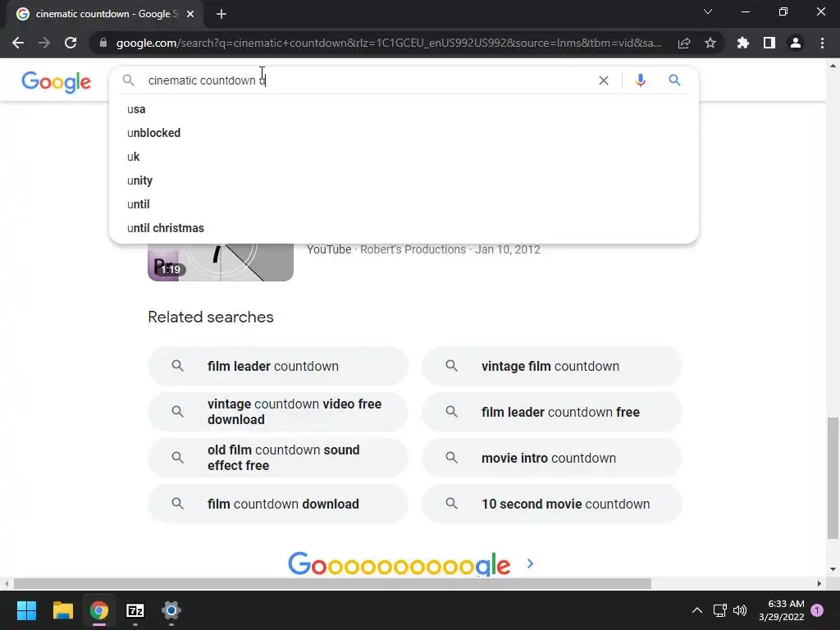Click the horizontal scrollbar thumb
The image size is (840, 630).
(x=332, y=583)
